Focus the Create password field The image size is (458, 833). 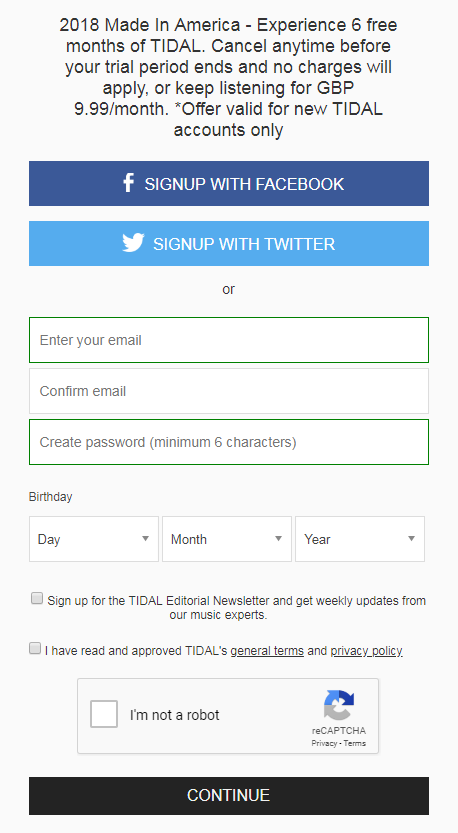coord(229,442)
